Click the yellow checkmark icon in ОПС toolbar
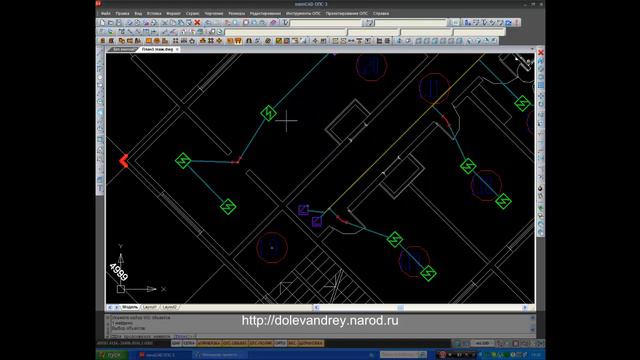This screenshot has height=360, width=640. click(279, 41)
